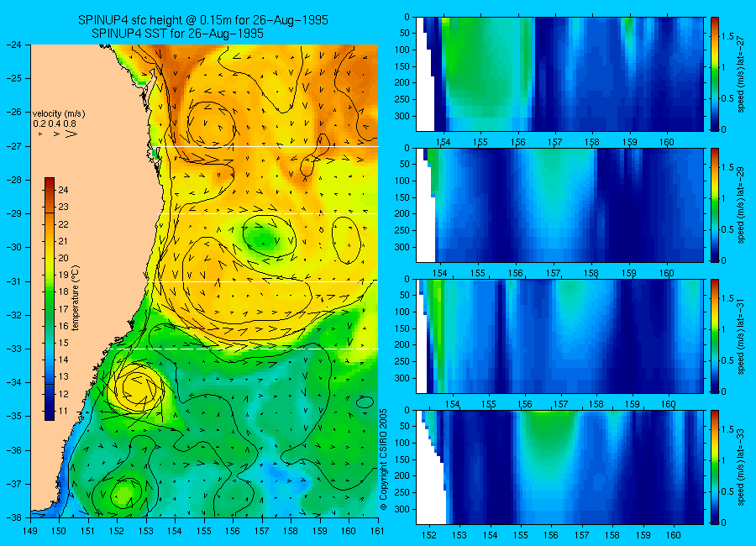Image resolution: width=756 pixels, height=546 pixels.
Task: Click the '150' depth label of the lat=-29 panel
Action: pyautogui.click(x=402, y=197)
